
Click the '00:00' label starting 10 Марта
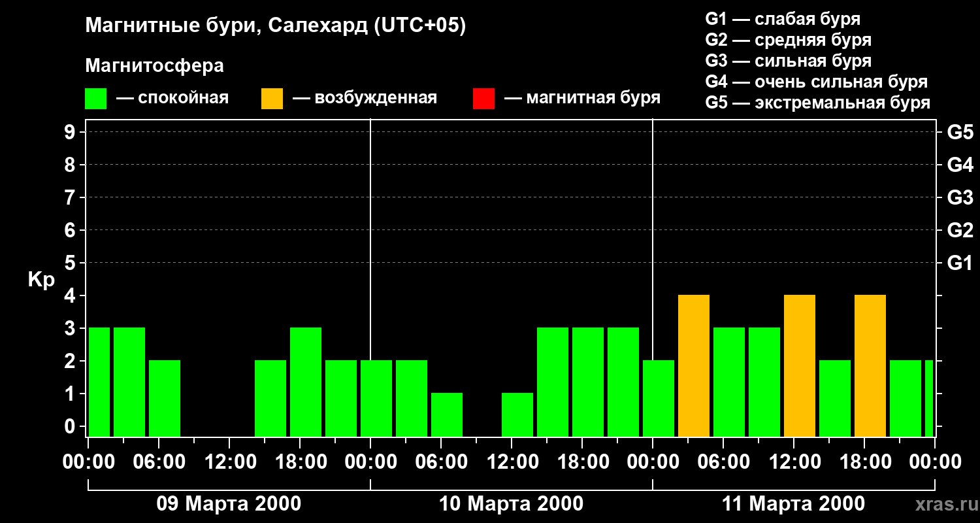point(370,462)
